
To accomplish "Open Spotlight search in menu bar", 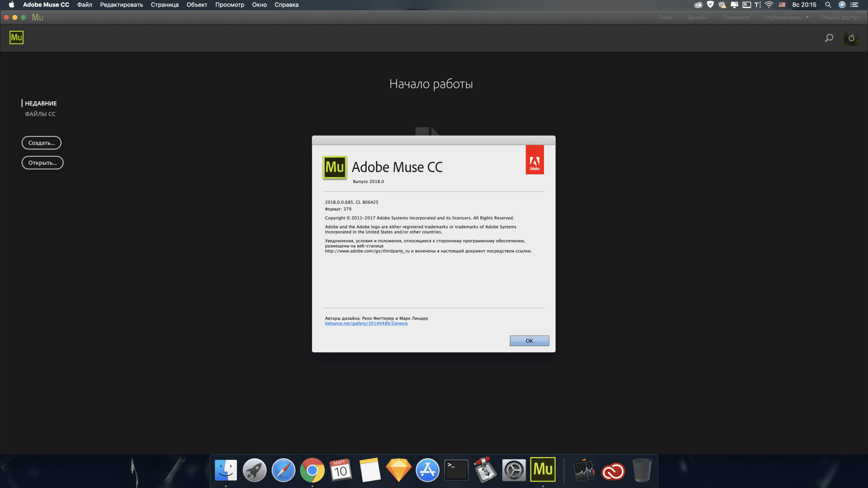I will tap(828, 5).
